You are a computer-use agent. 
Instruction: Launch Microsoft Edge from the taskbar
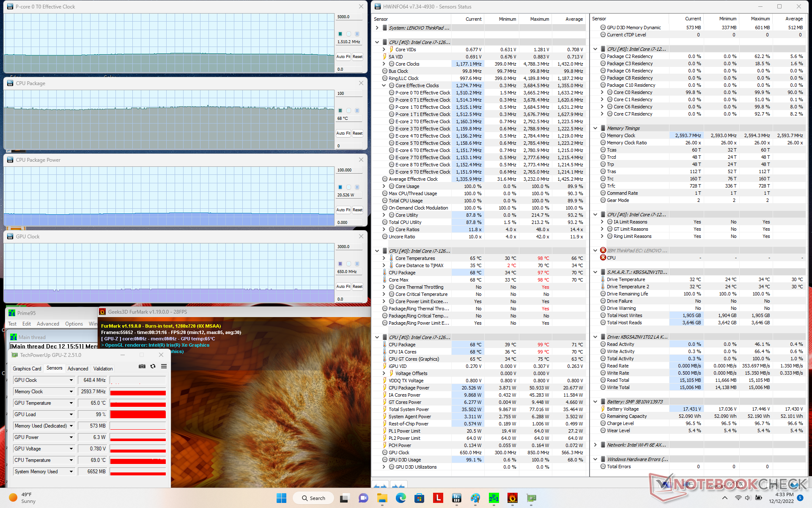coord(401,498)
